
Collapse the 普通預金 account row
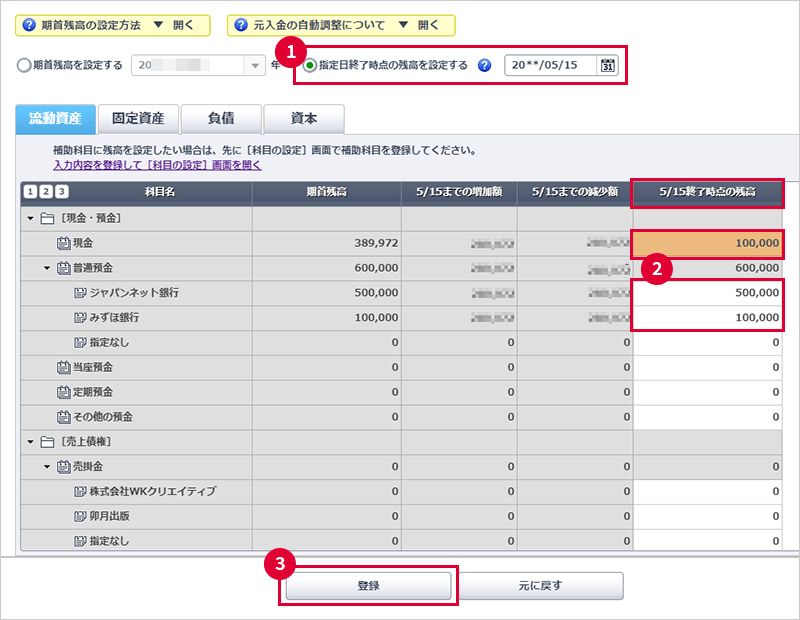pos(46,268)
